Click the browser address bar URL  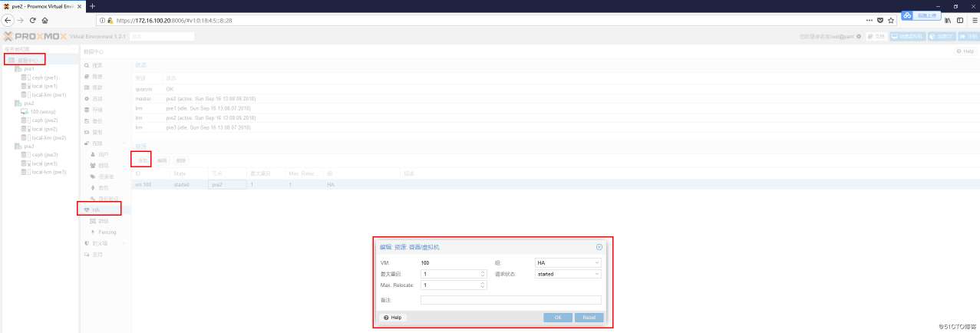pyautogui.click(x=174, y=19)
